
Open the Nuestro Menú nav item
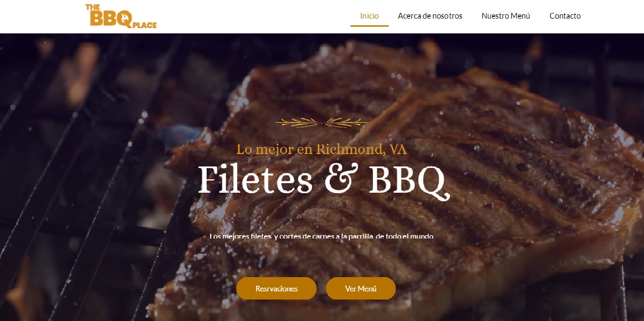506,16
